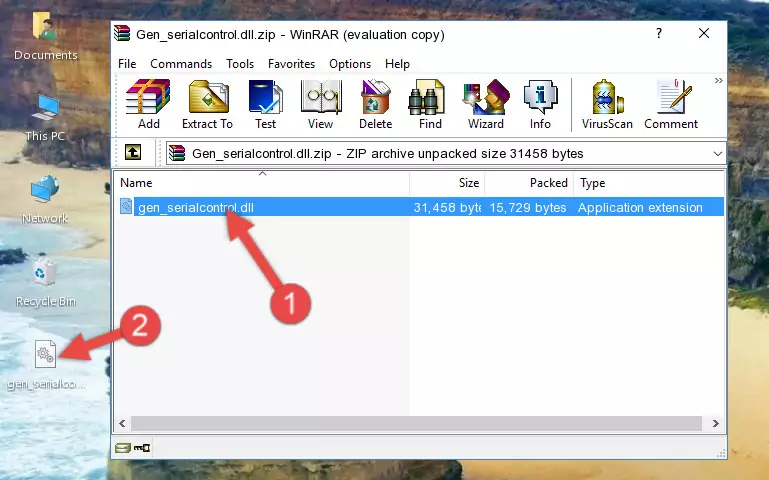Open the Commands menu
The height and width of the screenshot is (480, 769).
[x=181, y=64]
